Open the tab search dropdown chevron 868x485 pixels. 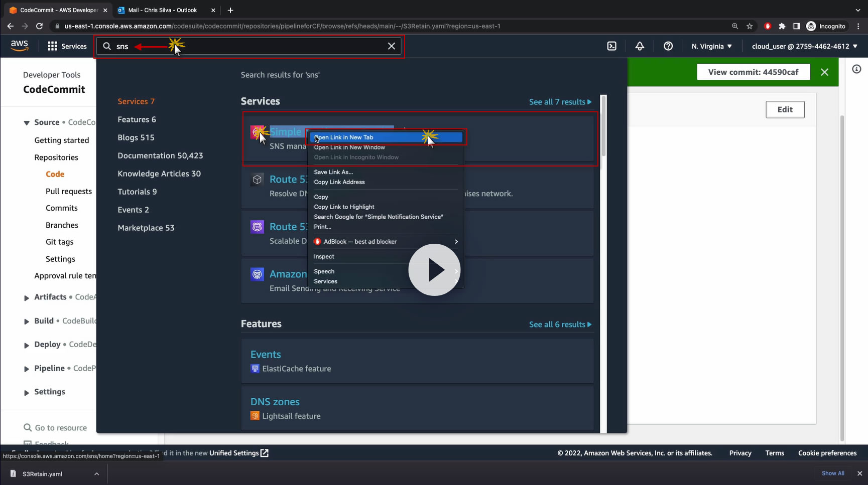[x=858, y=10]
